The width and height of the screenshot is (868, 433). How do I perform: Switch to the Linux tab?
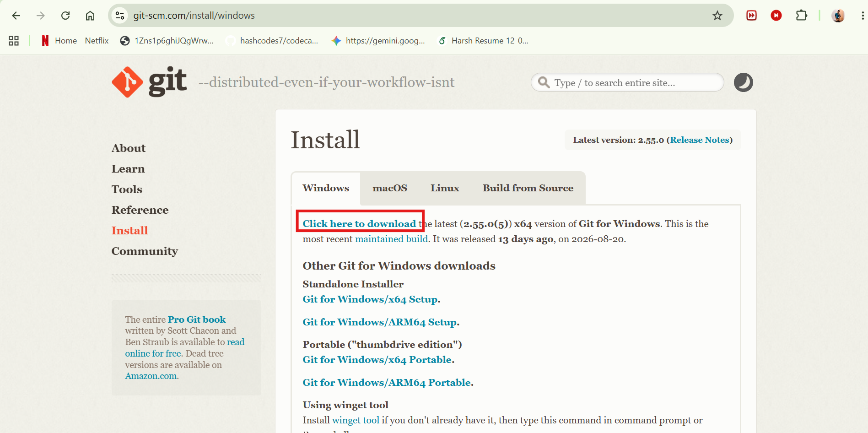coord(445,188)
